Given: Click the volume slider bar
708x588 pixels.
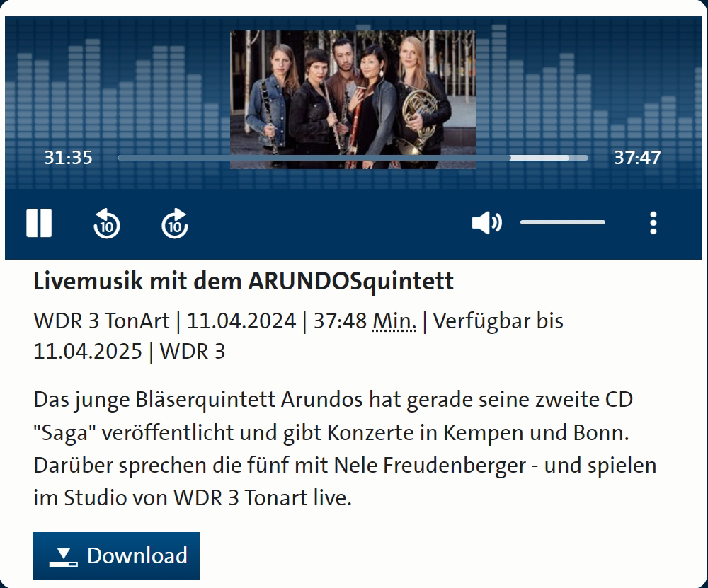Looking at the screenshot, I should [x=563, y=222].
